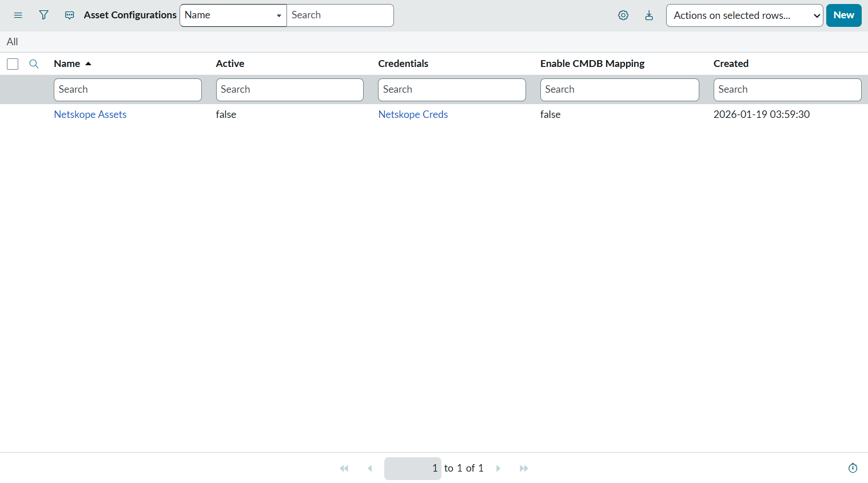Go to previous page arrow
This screenshot has width=868, height=483.
click(x=370, y=468)
